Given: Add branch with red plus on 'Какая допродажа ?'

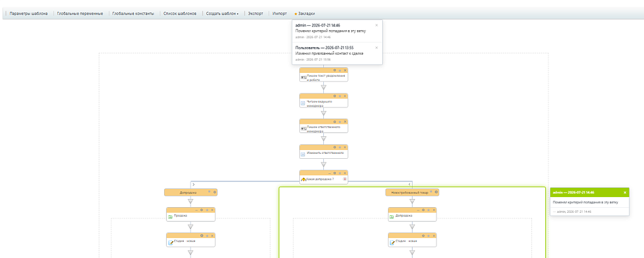Looking at the screenshot, I should pos(345,180).
